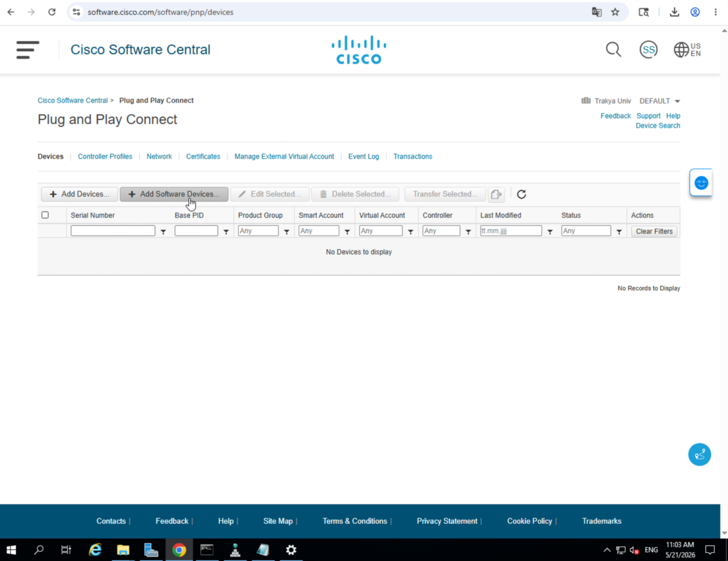This screenshot has height=561, width=728.
Task: Open Task View on the taskbar
Action: tap(66, 550)
